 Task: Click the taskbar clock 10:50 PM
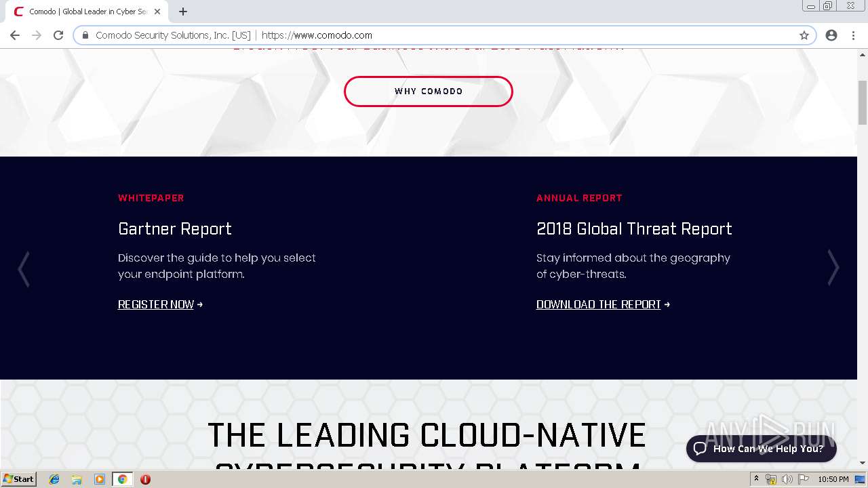click(x=833, y=479)
